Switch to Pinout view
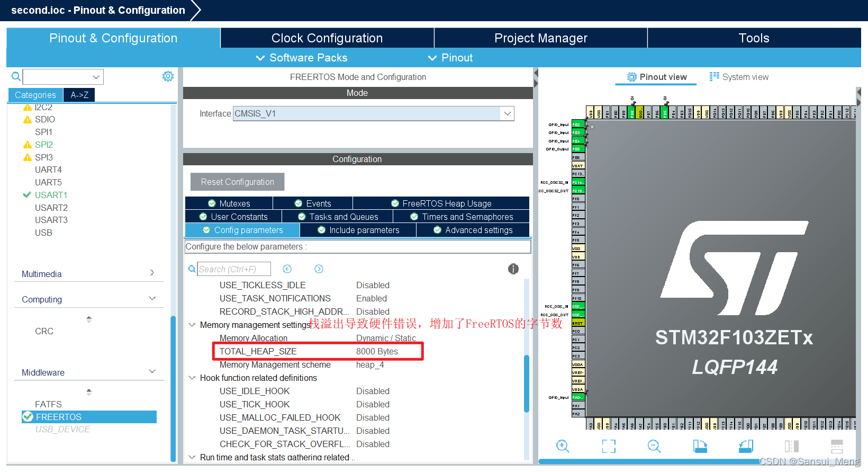Image resolution: width=868 pixels, height=472 pixels. click(657, 77)
